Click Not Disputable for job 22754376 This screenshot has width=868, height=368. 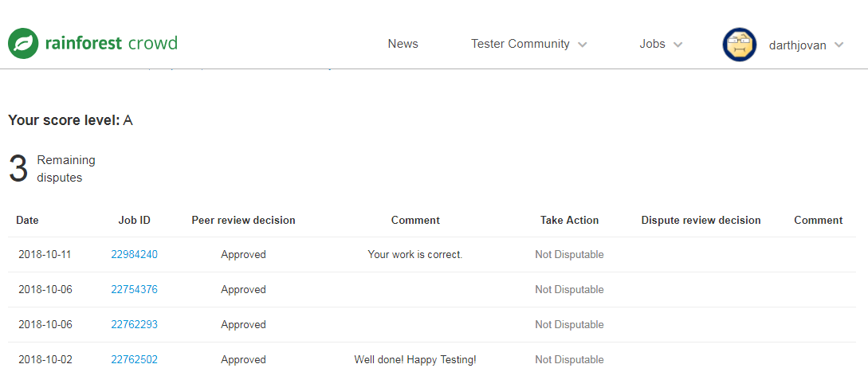coord(570,289)
